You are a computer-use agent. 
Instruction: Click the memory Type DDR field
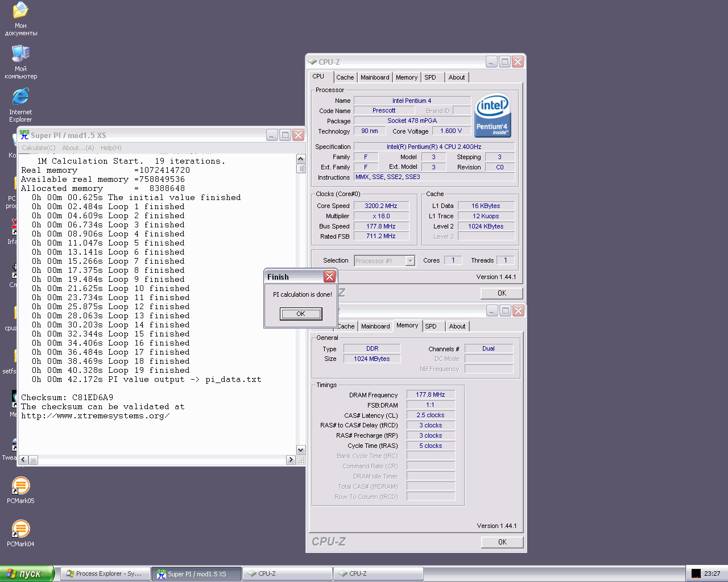(x=373, y=348)
